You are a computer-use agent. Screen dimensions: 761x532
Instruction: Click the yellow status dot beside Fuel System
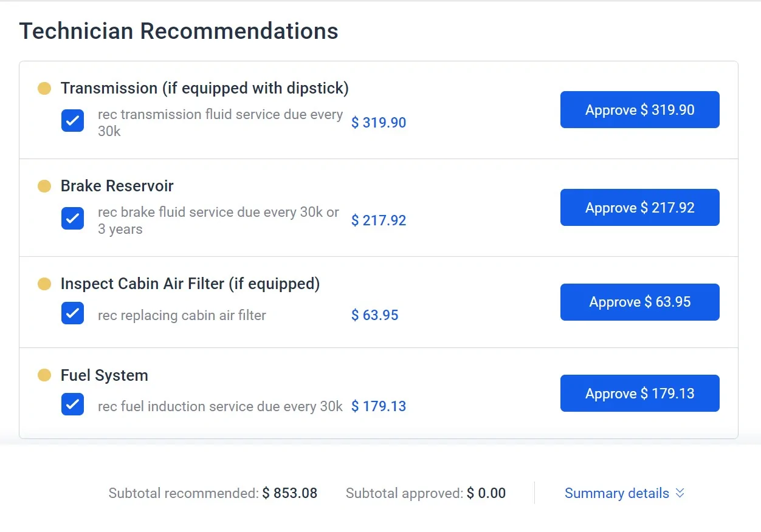44,375
